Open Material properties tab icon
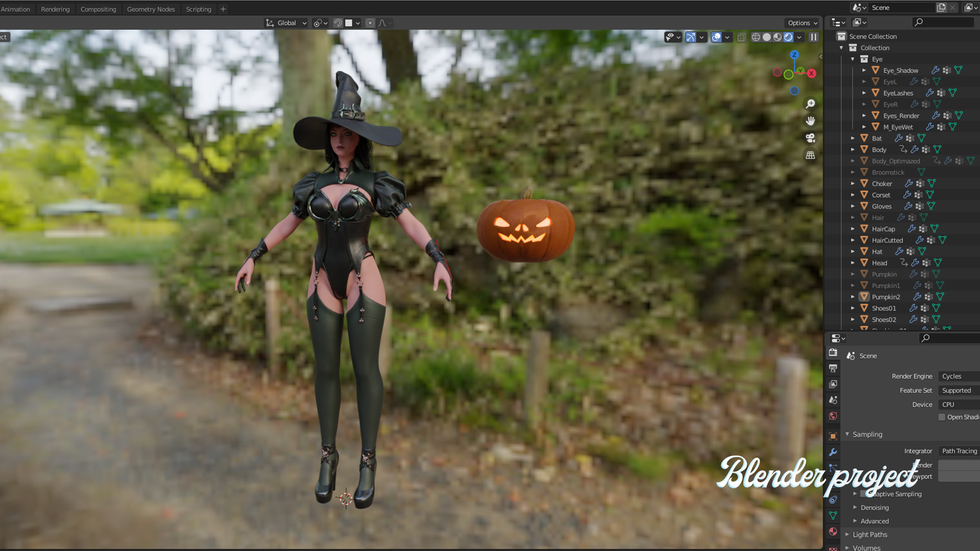 click(833, 531)
